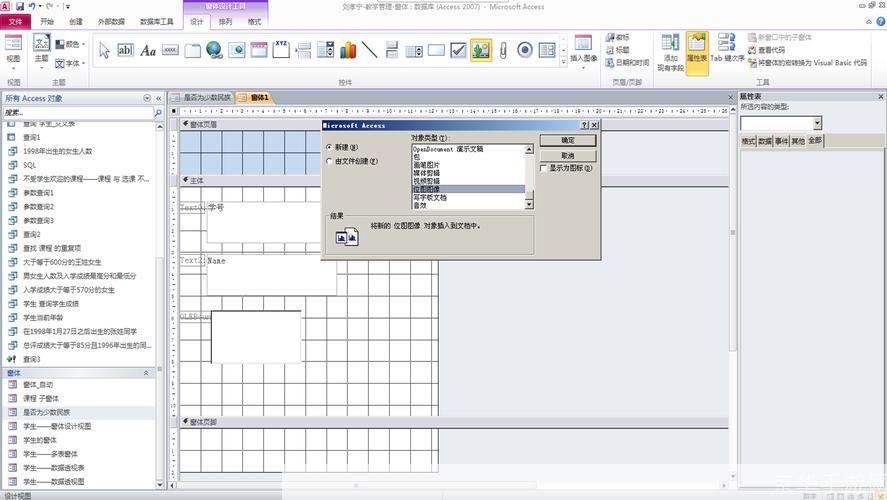887x500 pixels.
Task: Select the Chart control icon
Action: (x=348, y=50)
